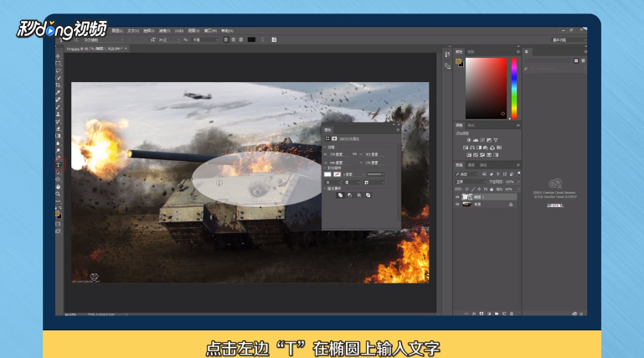The image size is (644, 358).
Task: Click the Subtract Front Shape pathfinder icon
Action: (x=349, y=195)
